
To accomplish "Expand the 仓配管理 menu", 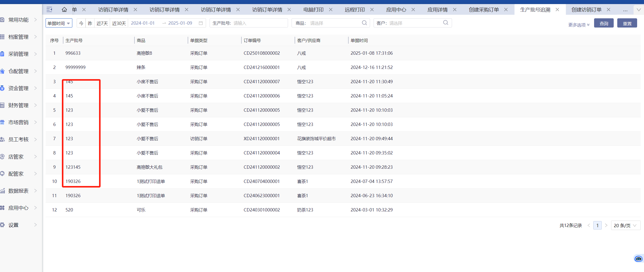I will [35, 71].
